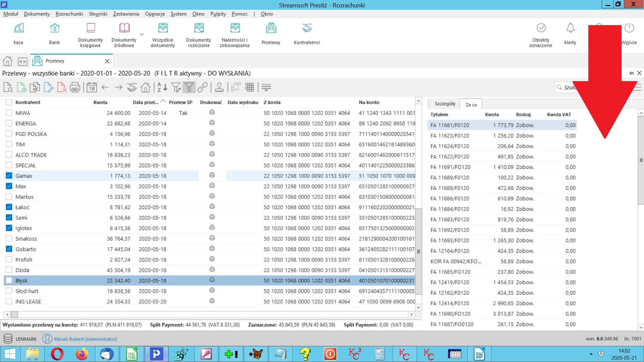Viewport: 644px width, 362px height.
Task: Open the calendar date range icon
Action: coord(92,87)
